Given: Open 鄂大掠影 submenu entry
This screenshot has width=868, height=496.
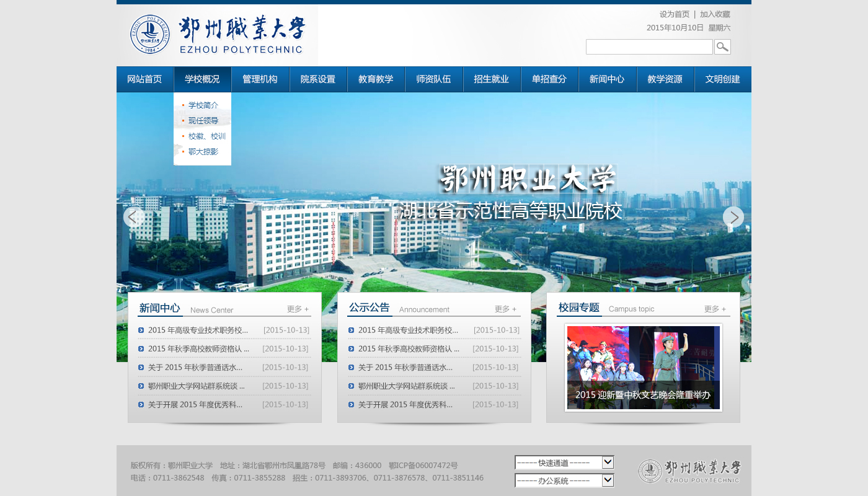Looking at the screenshot, I should pos(203,152).
